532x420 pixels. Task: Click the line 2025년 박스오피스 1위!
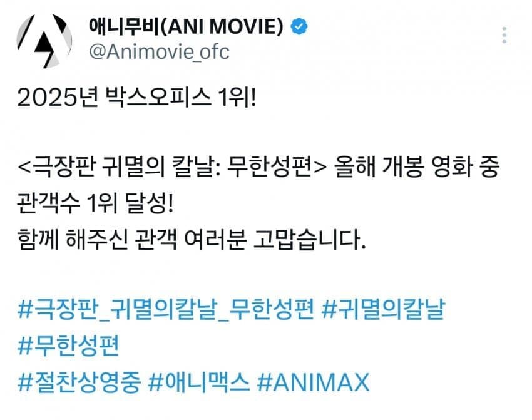pyautogui.click(x=136, y=98)
